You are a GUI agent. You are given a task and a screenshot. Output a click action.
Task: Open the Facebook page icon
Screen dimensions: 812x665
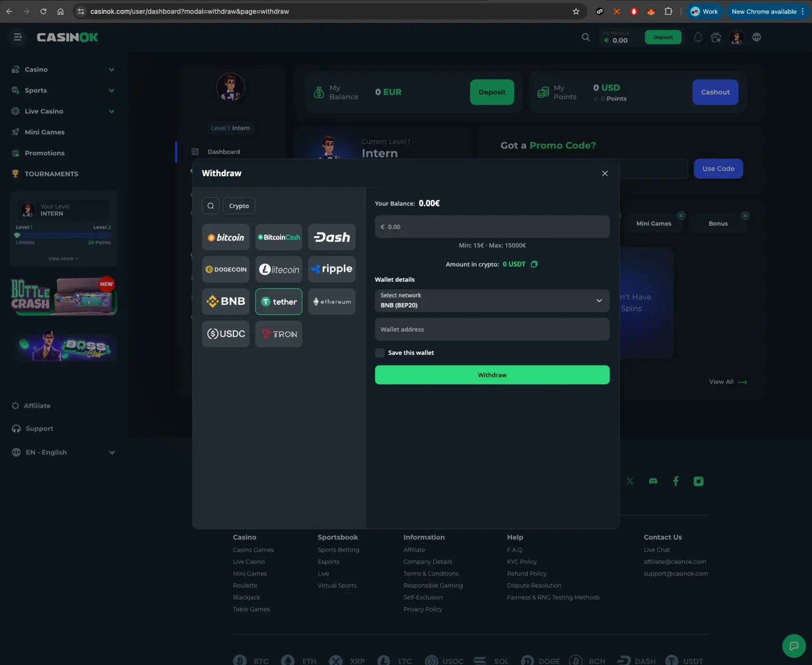(x=676, y=481)
